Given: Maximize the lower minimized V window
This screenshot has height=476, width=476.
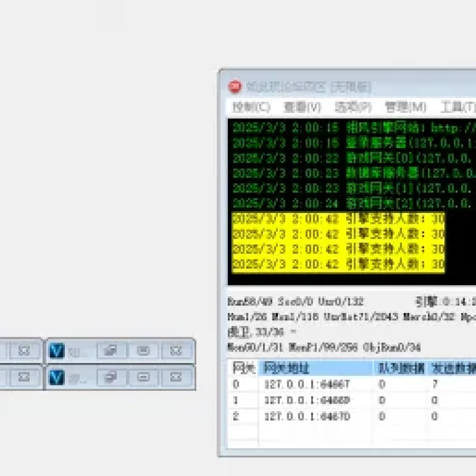Looking at the screenshot, I should [143, 377].
